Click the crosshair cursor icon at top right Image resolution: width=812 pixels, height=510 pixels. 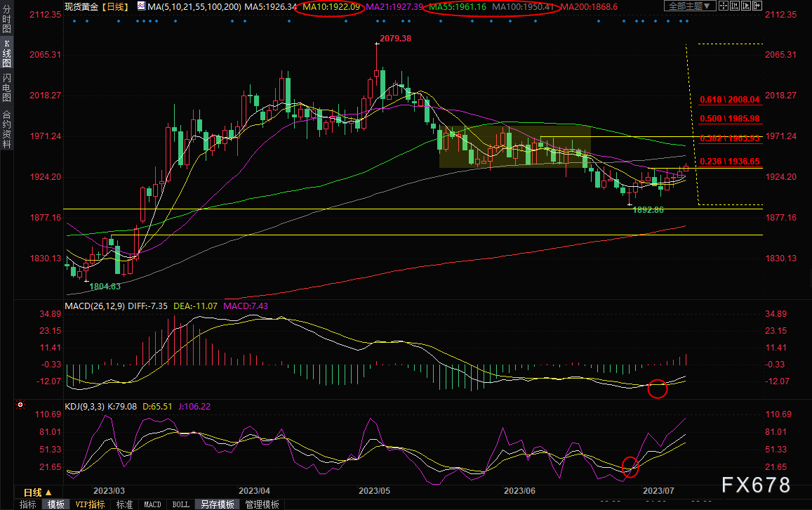pyautogui.click(x=724, y=6)
